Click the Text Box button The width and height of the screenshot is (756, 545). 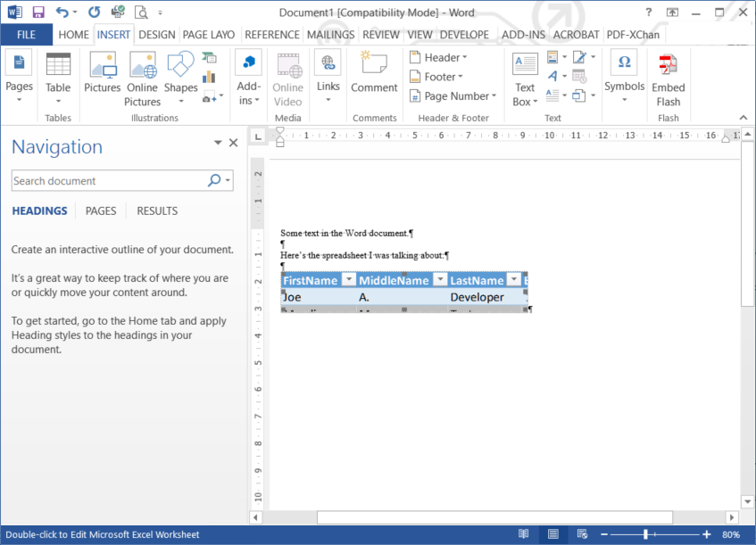pos(525,80)
